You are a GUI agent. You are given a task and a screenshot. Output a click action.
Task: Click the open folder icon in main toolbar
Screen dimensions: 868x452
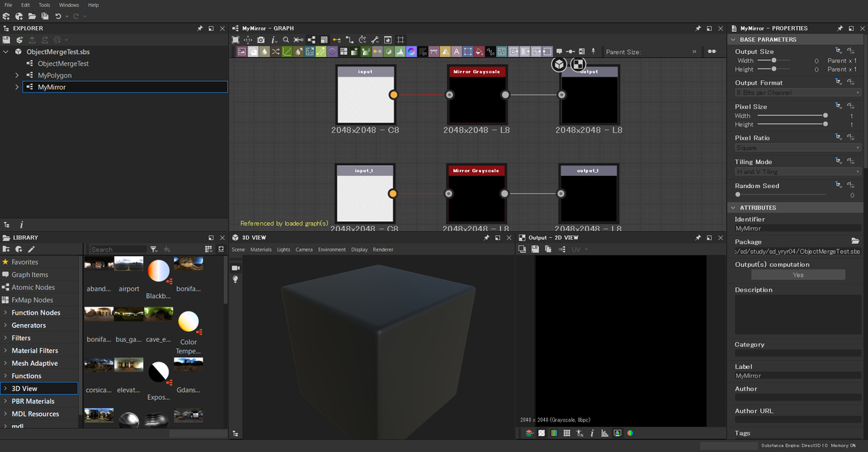tap(32, 16)
